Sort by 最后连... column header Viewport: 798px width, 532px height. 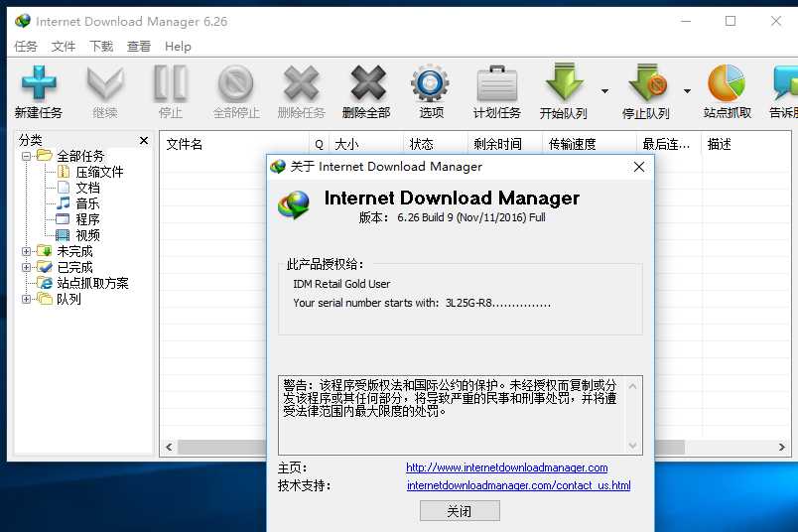pos(669,144)
